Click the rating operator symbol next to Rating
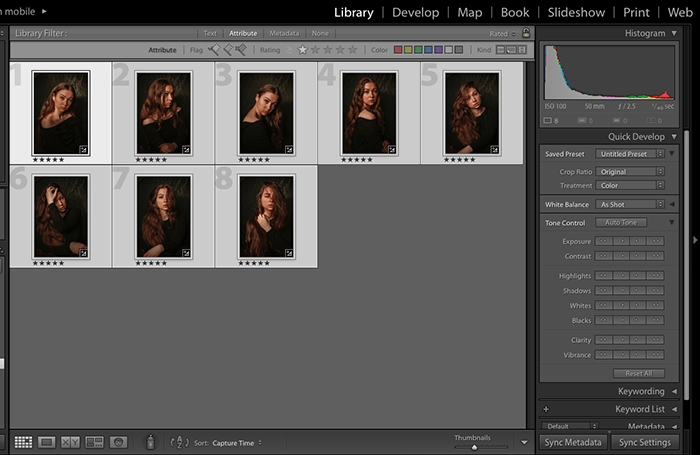The height and width of the screenshot is (455, 700). point(289,50)
